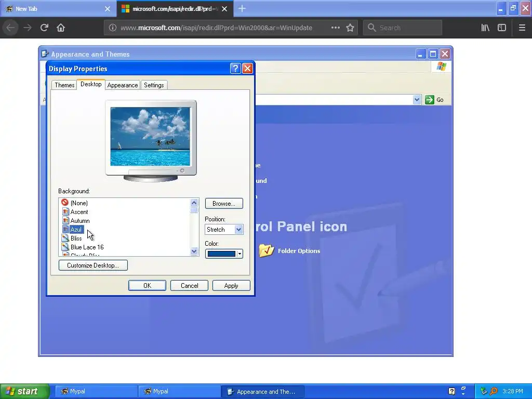Click the Cancel button
The height and width of the screenshot is (399, 532).
click(x=189, y=286)
